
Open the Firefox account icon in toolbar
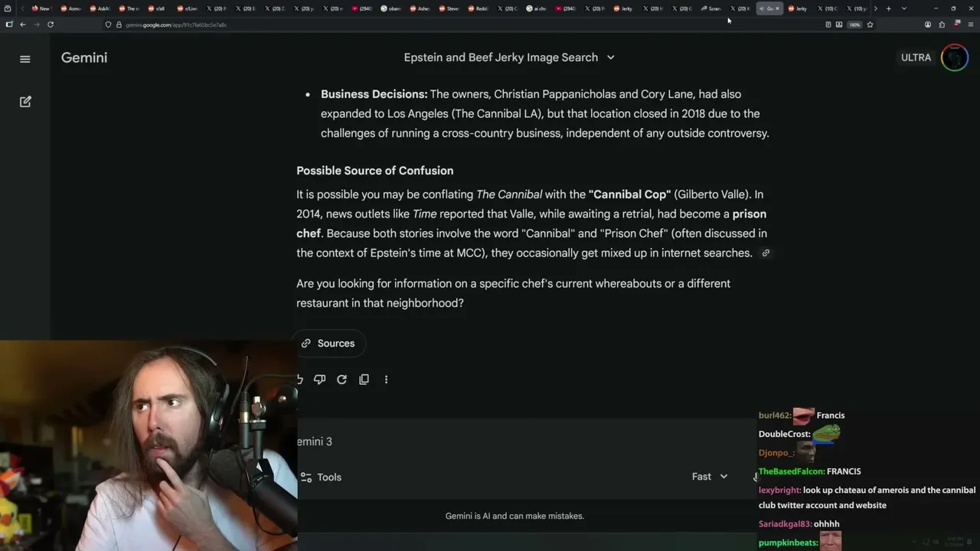point(928,24)
